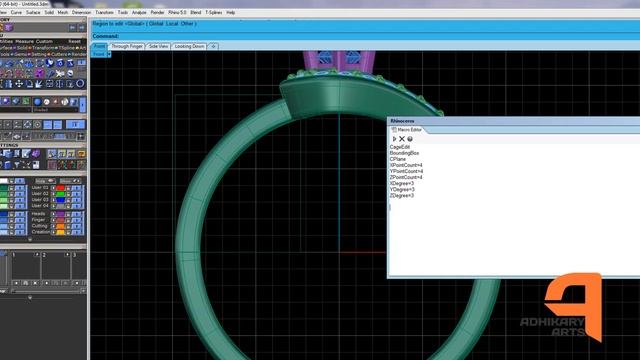The height and width of the screenshot is (360, 640).
Task: Open the Help menu
Action: (x=231, y=13)
